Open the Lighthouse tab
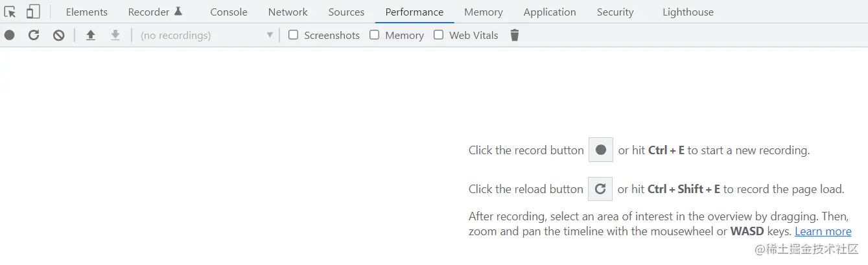This screenshot has width=868, height=265. (688, 12)
